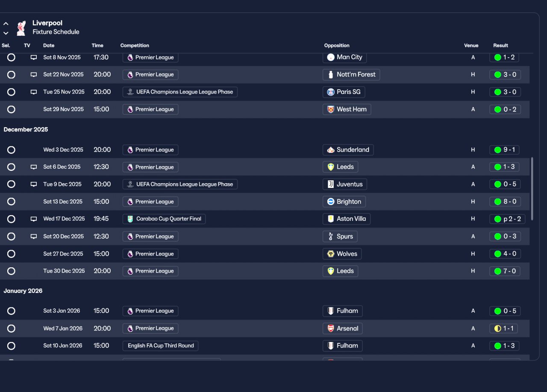The height and width of the screenshot is (392, 547).
Task: Click the Premier League icon on the Sunderland row
Action: click(x=130, y=150)
